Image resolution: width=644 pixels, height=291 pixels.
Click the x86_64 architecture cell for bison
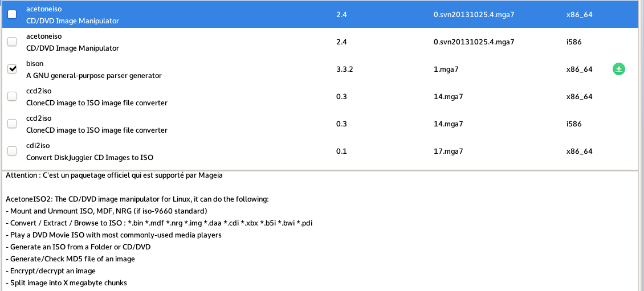pos(579,69)
